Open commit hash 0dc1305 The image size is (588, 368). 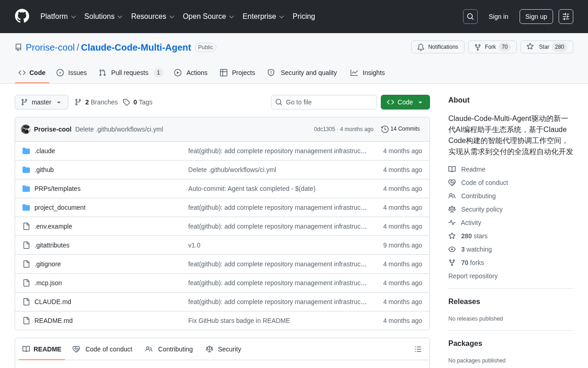coord(324,129)
